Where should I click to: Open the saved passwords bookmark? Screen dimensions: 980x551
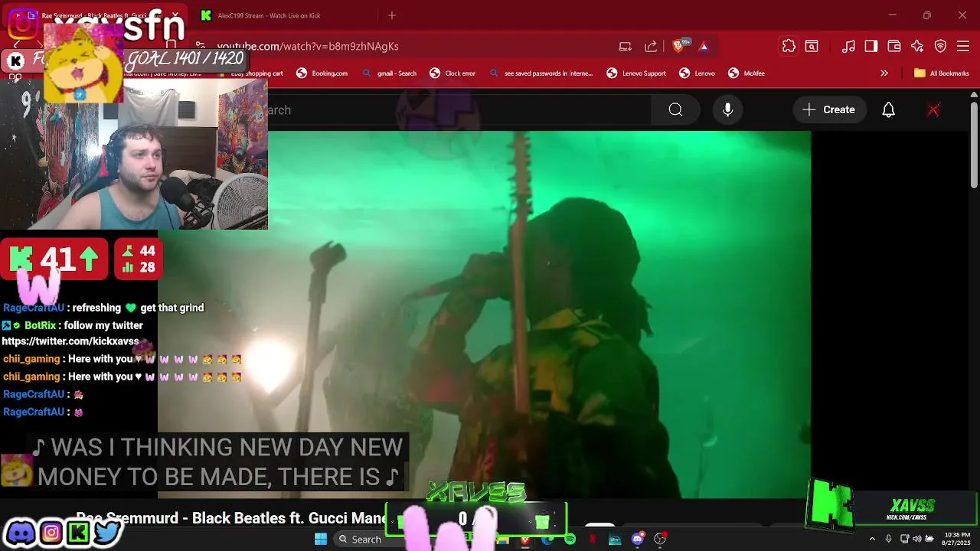pos(541,73)
